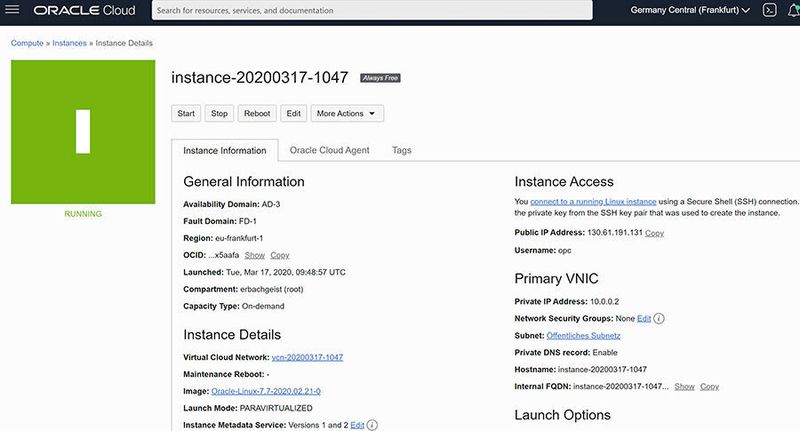Open the More Actions dropdown
Image resolution: width=800 pixels, height=431 pixels.
pyautogui.click(x=346, y=114)
